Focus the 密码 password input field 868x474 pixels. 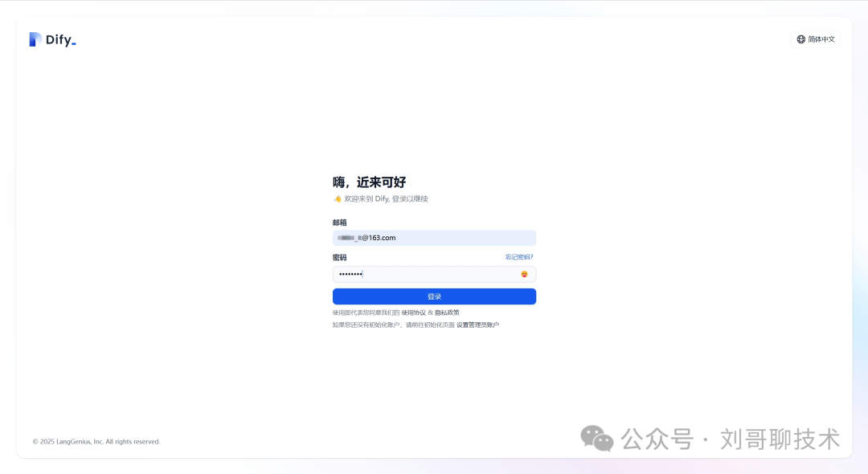click(x=434, y=274)
